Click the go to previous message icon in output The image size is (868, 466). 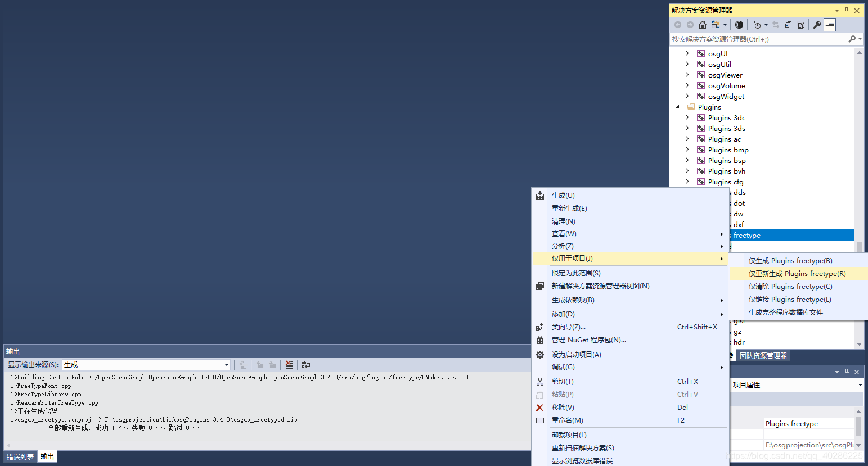coord(260,365)
